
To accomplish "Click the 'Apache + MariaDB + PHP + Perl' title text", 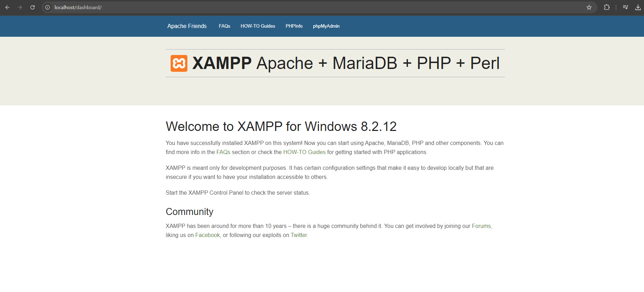I will [x=378, y=63].
